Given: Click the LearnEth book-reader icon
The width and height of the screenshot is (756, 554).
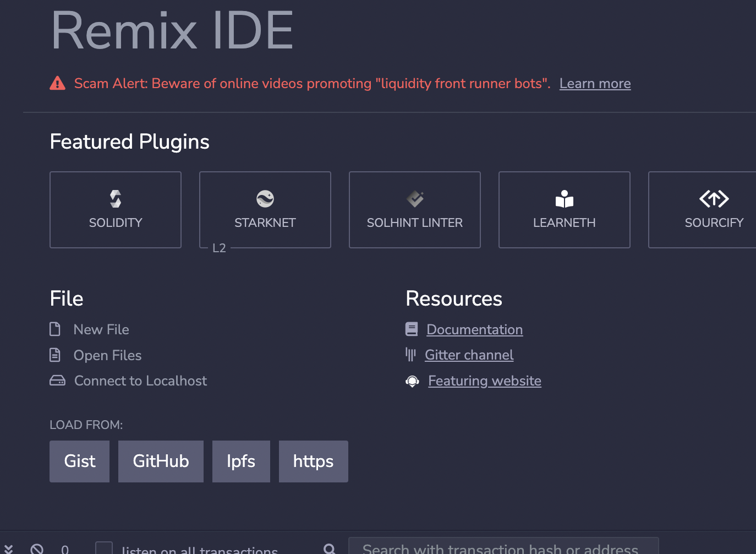Looking at the screenshot, I should point(565,199).
